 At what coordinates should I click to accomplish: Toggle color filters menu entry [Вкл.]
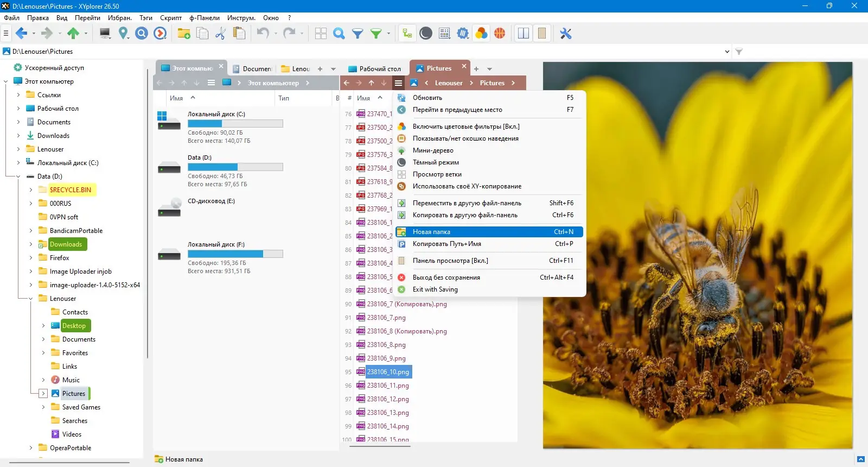click(466, 127)
